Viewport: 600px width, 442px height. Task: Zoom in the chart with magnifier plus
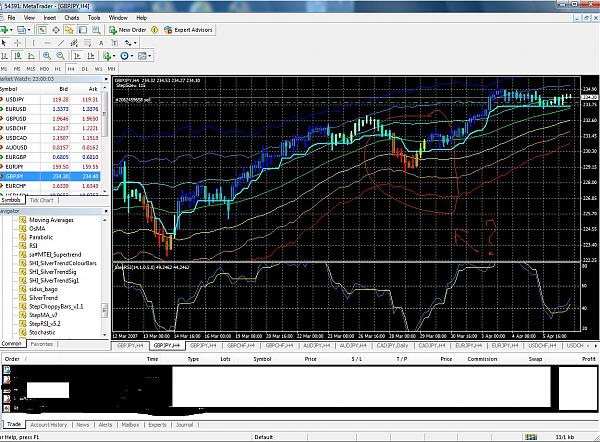(47, 56)
